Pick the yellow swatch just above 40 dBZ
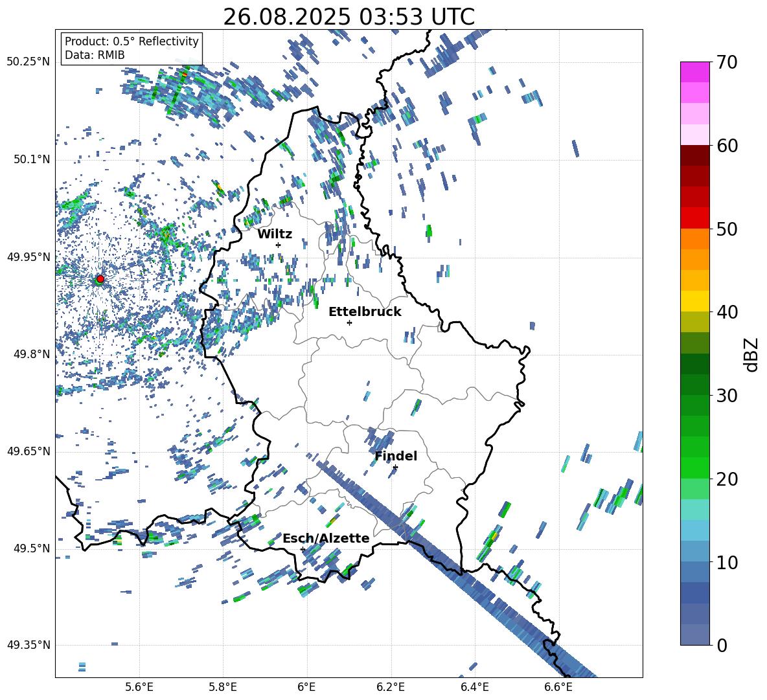767x700 pixels. point(695,301)
